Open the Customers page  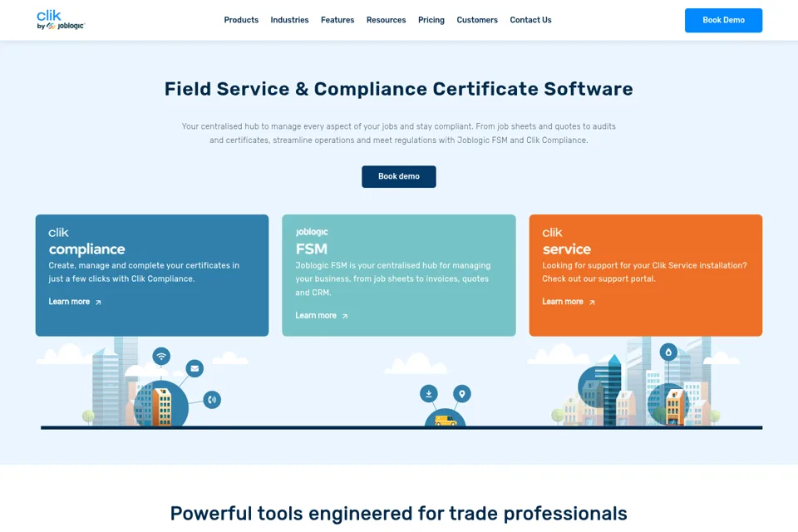[x=477, y=20]
